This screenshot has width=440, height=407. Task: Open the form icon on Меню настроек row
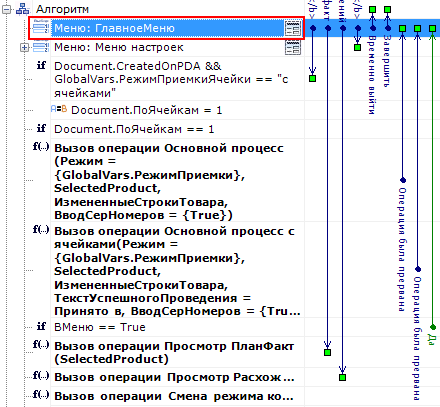click(x=293, y=47)
